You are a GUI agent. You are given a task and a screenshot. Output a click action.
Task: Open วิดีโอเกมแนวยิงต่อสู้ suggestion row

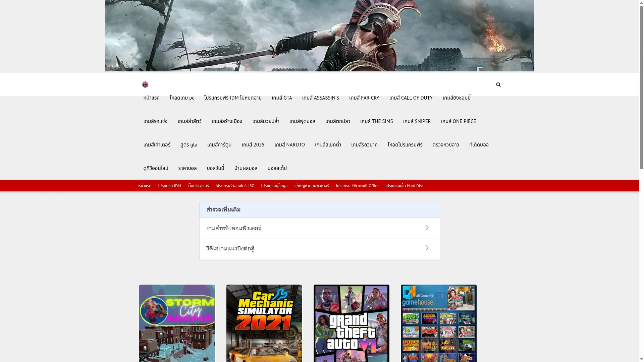319,248
